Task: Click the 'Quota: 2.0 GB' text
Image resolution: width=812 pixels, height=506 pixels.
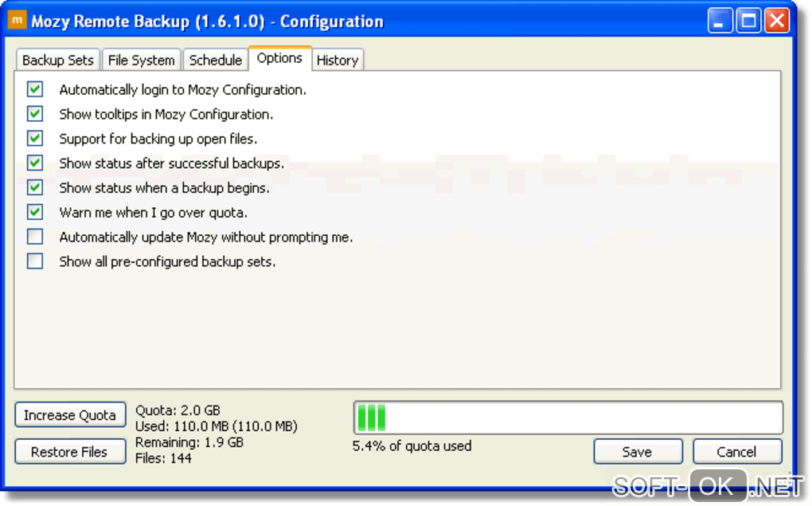Action: point(178,410)
